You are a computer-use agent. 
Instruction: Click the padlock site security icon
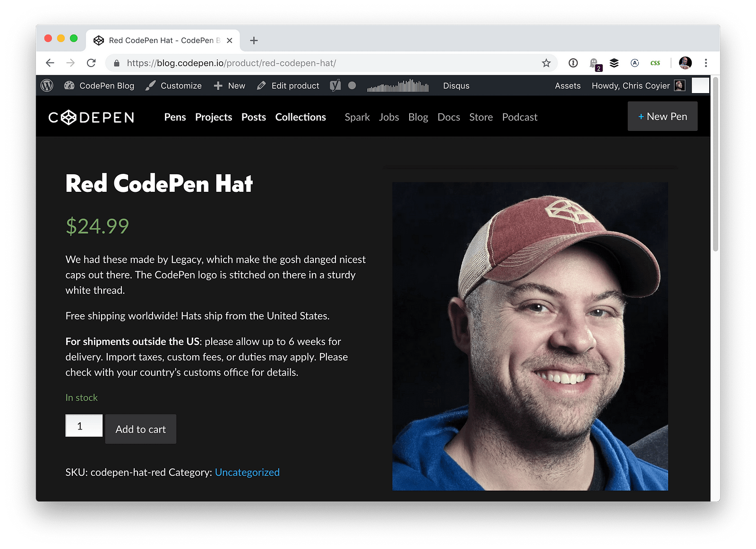117,63
